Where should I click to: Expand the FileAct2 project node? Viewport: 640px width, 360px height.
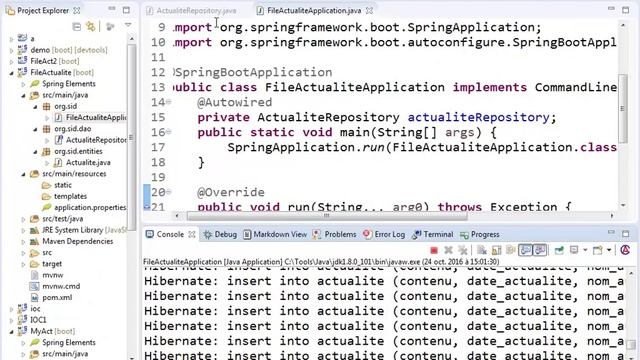(x=11, y=61)
